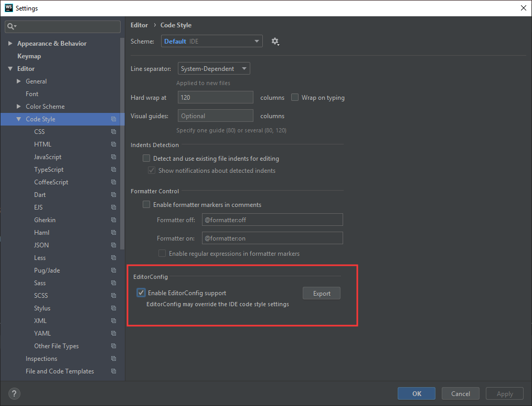Screen dimensions: 532x406
Task: Click the icon beside File and Code Templates
Action: point(113,371)
